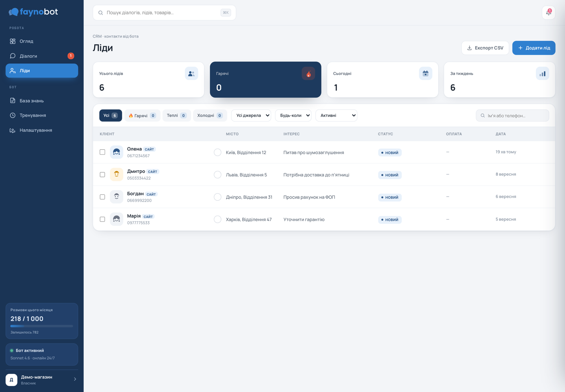Viewport: 565px width, 392px height.
Task: Select the checkbox for Олена
Action: click(x=102, y=152)
